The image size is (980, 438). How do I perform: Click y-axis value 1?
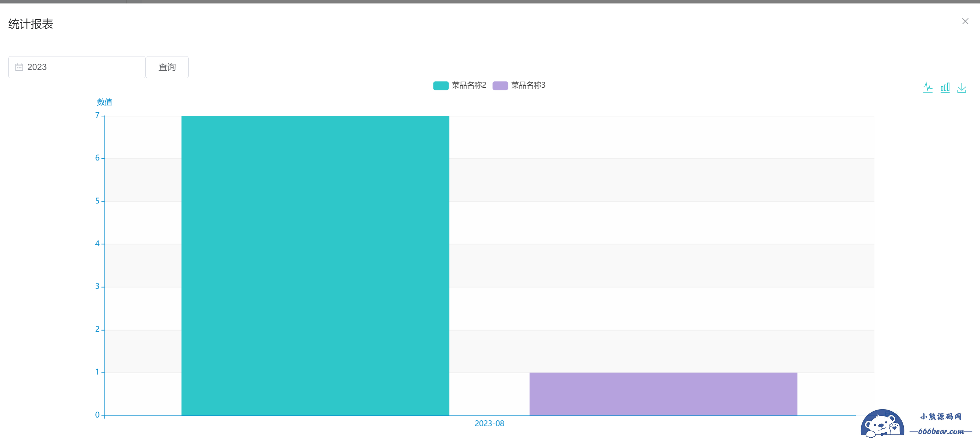click(97, 372)
